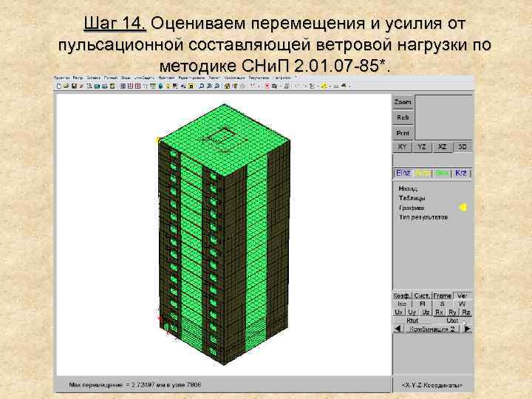The width and height of the screenshot is (532, 399).
Task: Select Rtot total rotation
Action: [x=412, y=320]
